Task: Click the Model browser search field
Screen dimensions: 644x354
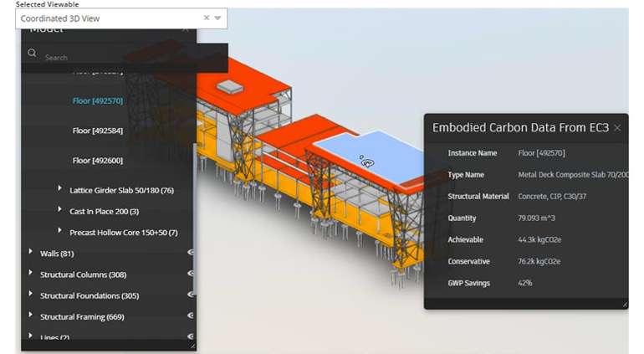Action: point(125,58)
